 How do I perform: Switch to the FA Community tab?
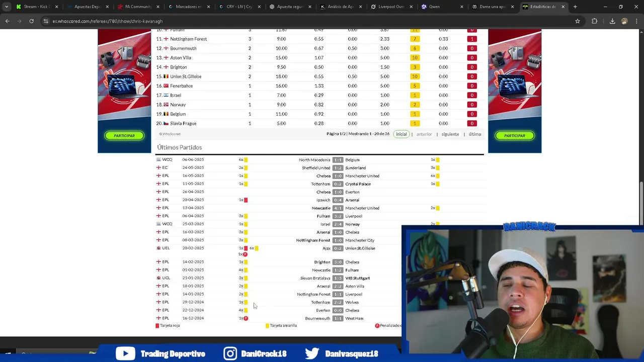[138, 7]
